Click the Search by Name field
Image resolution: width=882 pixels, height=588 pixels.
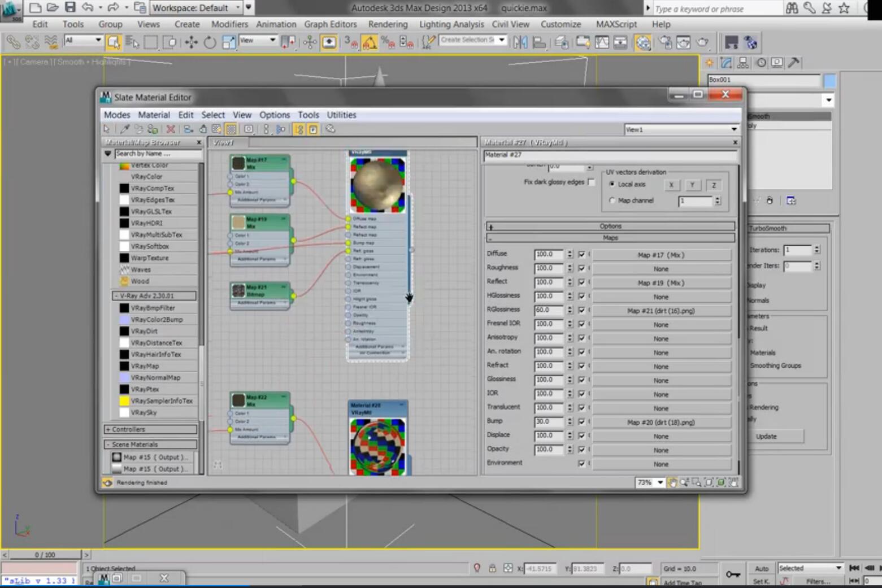[x=158, y=154]
